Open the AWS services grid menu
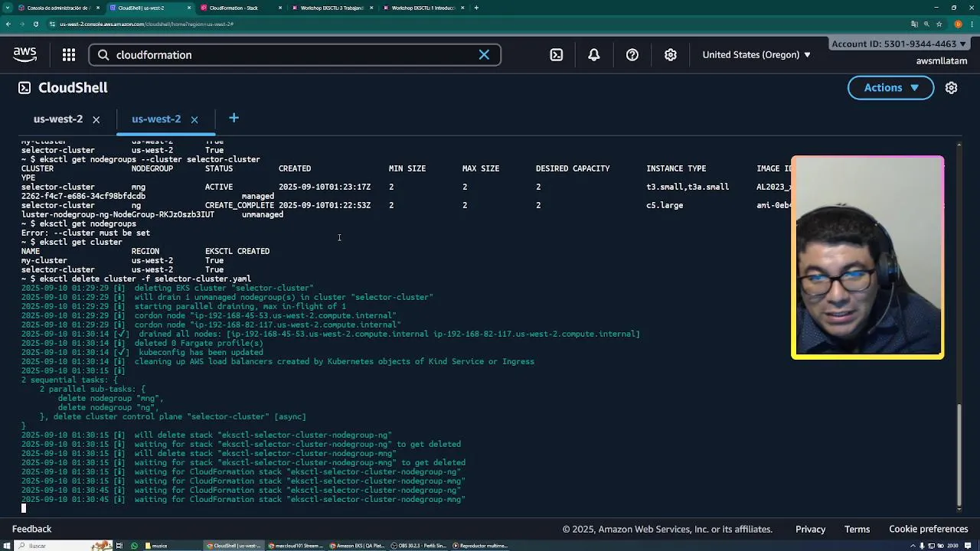 click(69, 54)
